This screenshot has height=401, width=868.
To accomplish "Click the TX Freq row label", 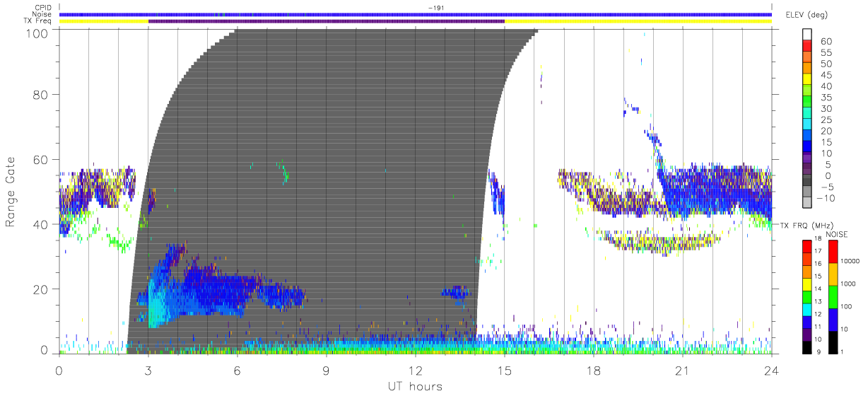I will [39, 21].
